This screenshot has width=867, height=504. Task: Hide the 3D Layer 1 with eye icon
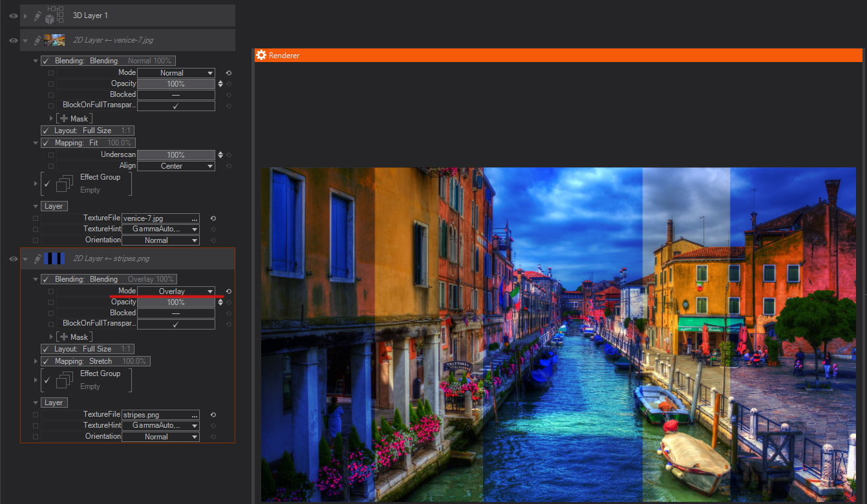click(13, 16)
